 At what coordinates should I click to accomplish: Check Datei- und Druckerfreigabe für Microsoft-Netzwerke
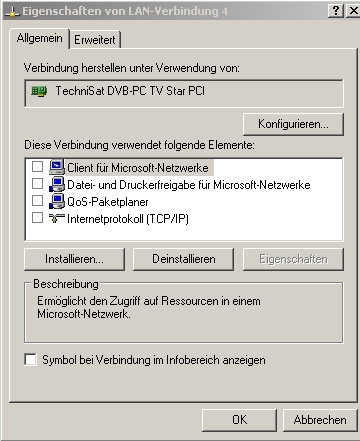(x=37, y=183)
